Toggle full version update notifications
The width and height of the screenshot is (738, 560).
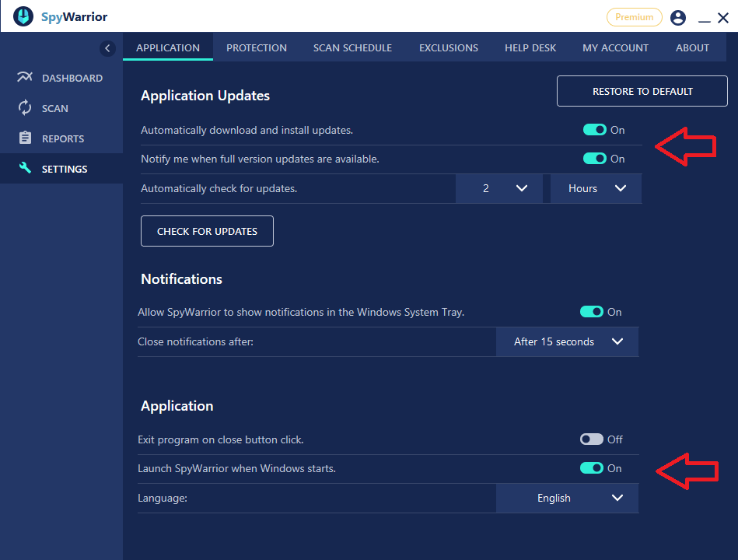(x=594, y=159)
